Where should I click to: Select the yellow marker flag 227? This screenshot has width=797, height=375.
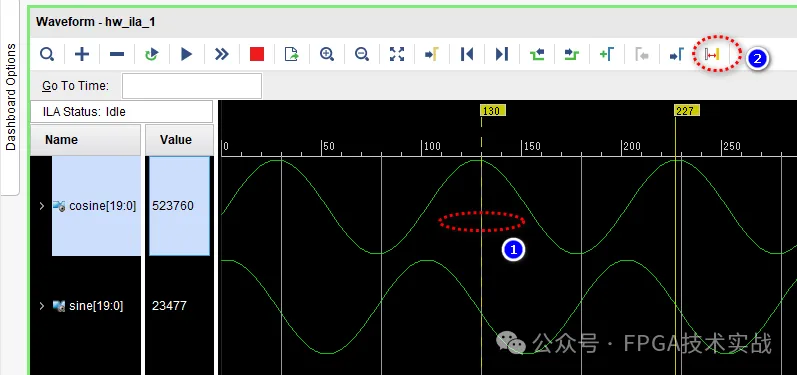[x=687, y=111]
